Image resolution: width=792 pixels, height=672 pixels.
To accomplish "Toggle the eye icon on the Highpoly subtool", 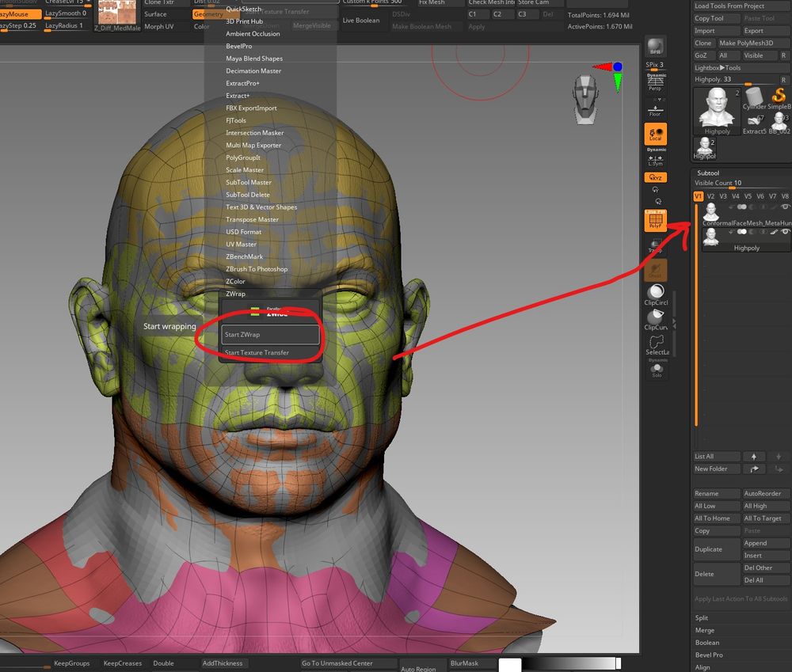I will pos(785,232).
